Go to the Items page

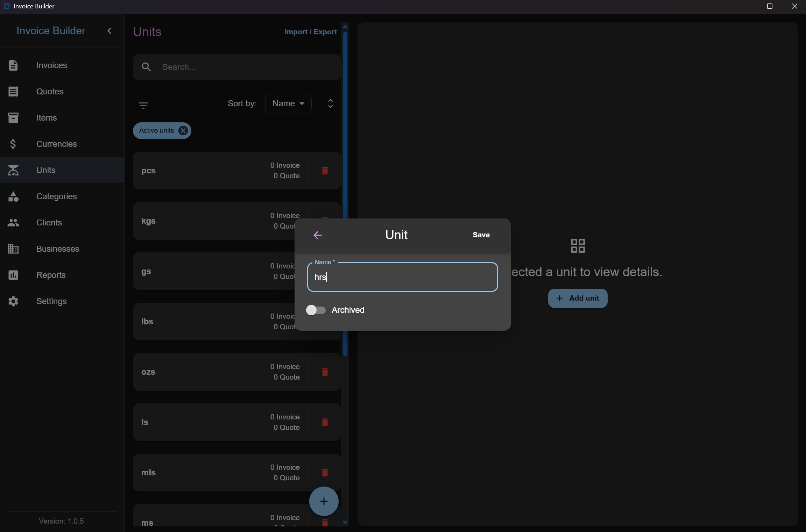point(62,118)
